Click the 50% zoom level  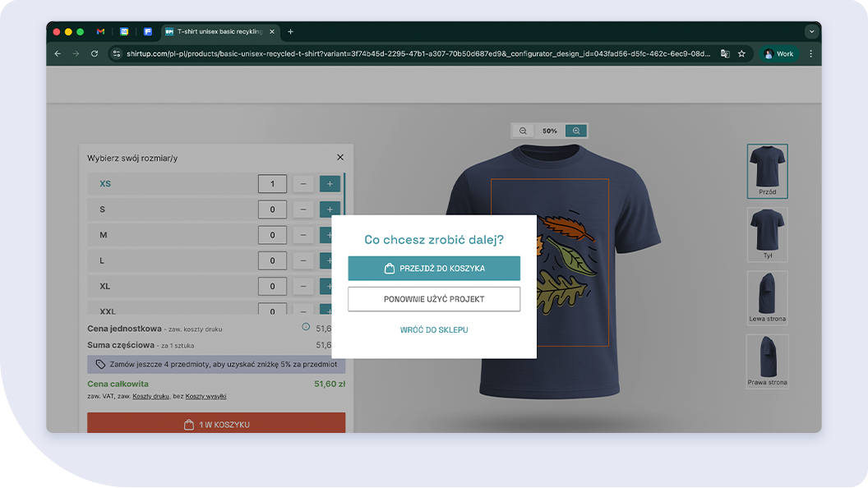coord(550,131)
